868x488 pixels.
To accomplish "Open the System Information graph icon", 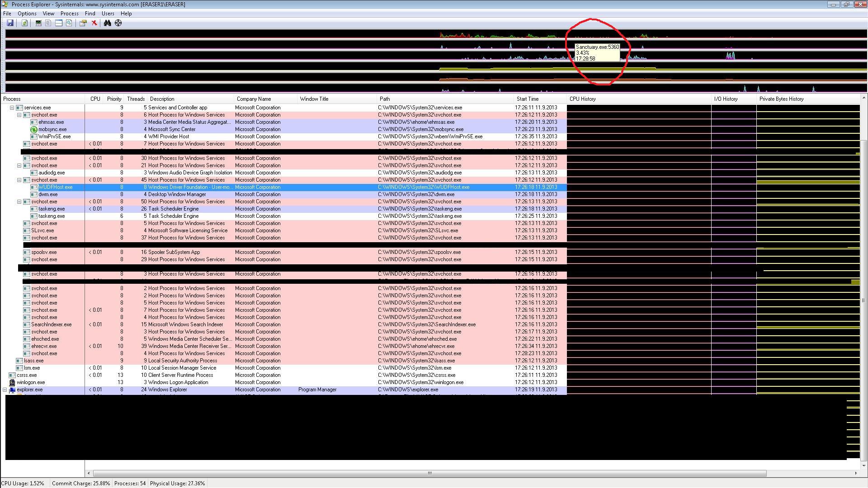I will [x=38, y=23].
